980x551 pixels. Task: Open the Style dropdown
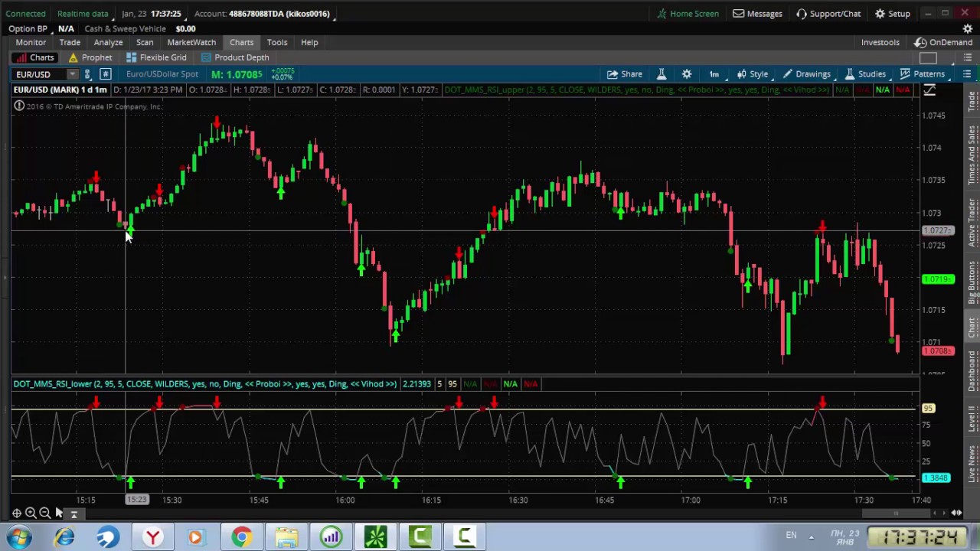(753, 74)
